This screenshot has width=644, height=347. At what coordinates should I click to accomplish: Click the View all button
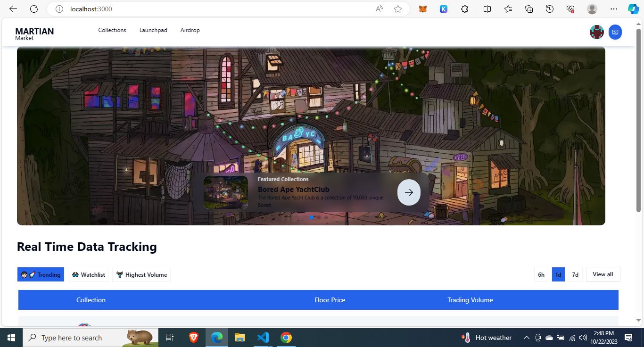[603, 274]
